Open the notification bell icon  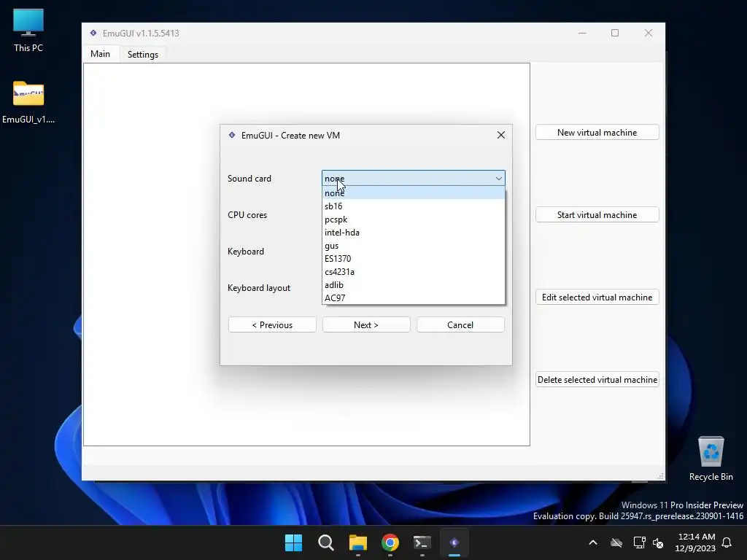coord(727,542)
